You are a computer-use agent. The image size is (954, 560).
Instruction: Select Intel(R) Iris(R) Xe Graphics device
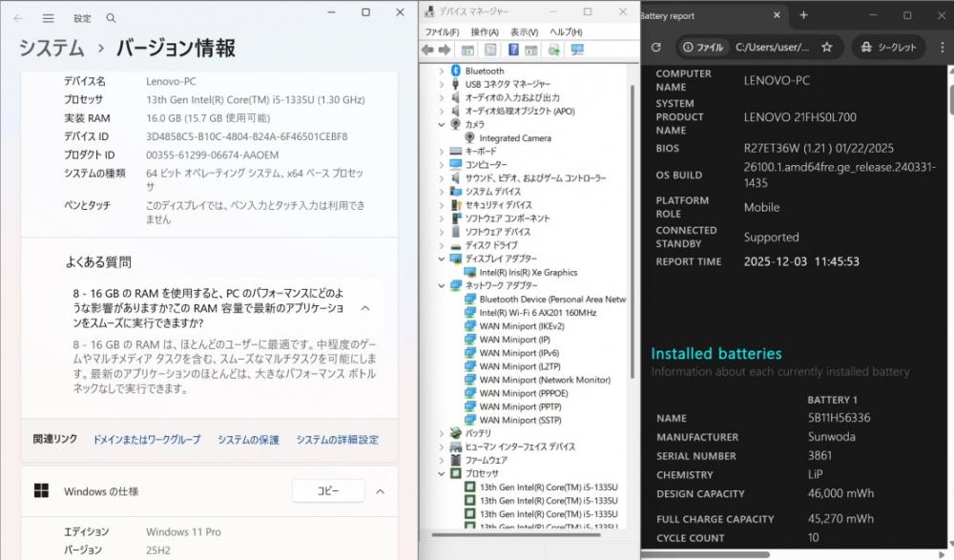click(x=528, y=272)
